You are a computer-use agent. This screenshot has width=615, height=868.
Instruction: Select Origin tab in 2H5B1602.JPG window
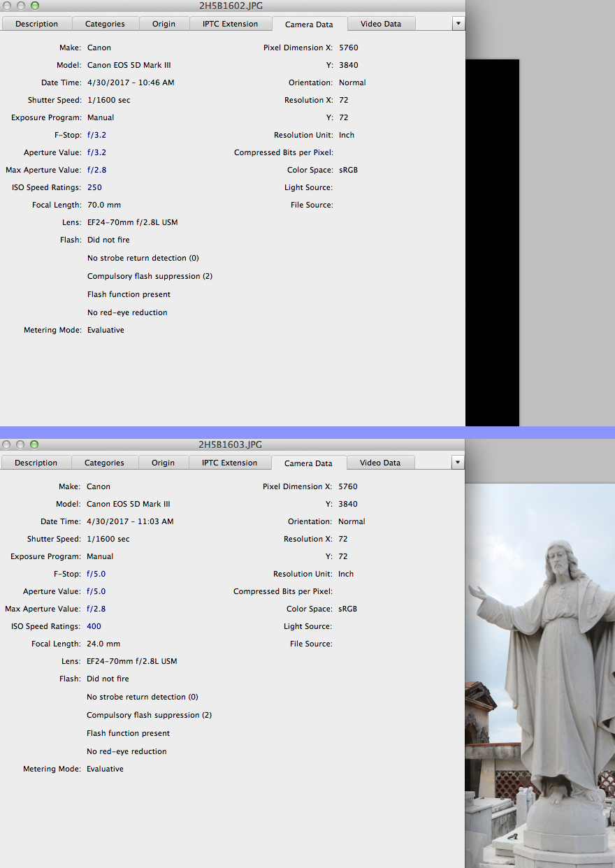(x=164, y=24)
